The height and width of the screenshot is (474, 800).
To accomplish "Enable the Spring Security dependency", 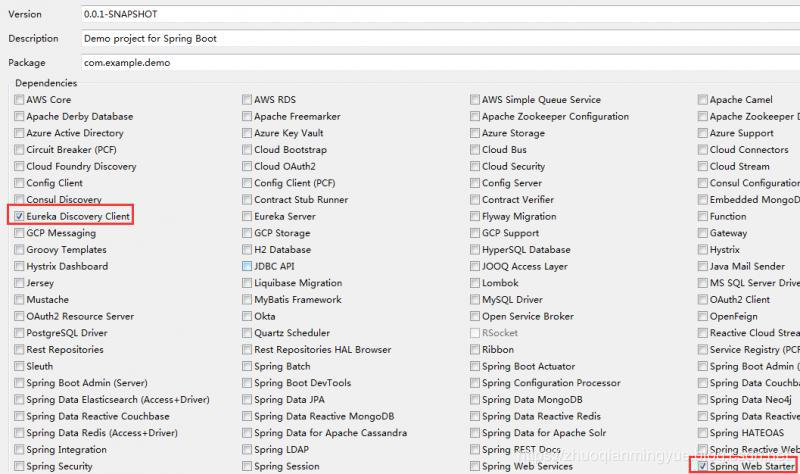I will (19, 466).
